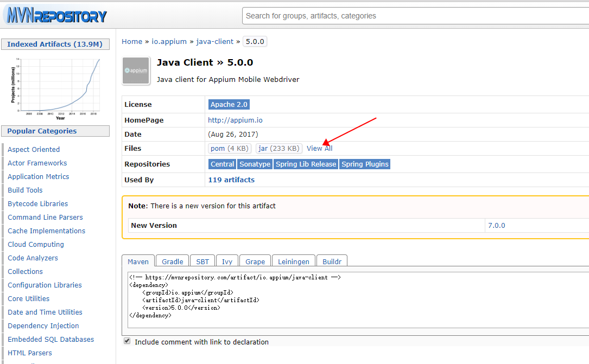Open java-client breadcrumb link
This screenshot has width=589, height=364.
(215, 41)
